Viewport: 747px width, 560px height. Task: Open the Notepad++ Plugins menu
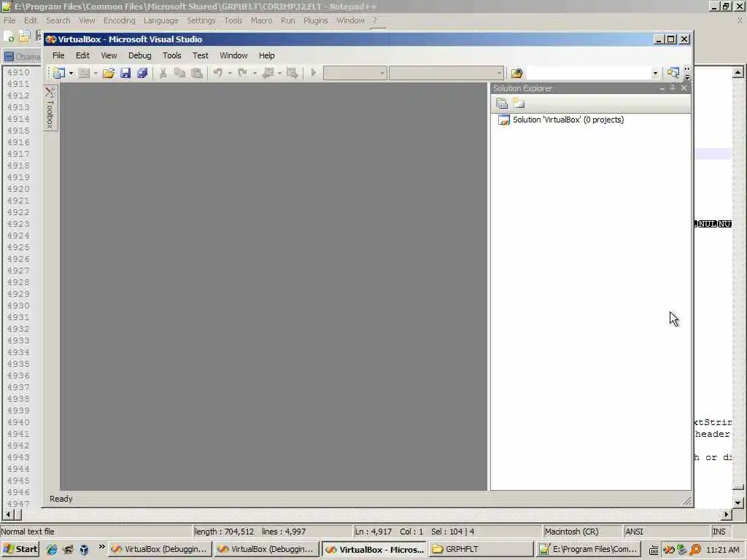pos(315,20)
